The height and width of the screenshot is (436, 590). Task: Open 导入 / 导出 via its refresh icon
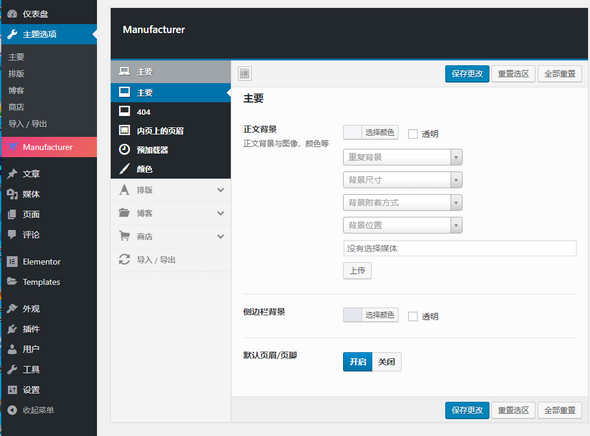pyautogui.click(x=125, y=259)
